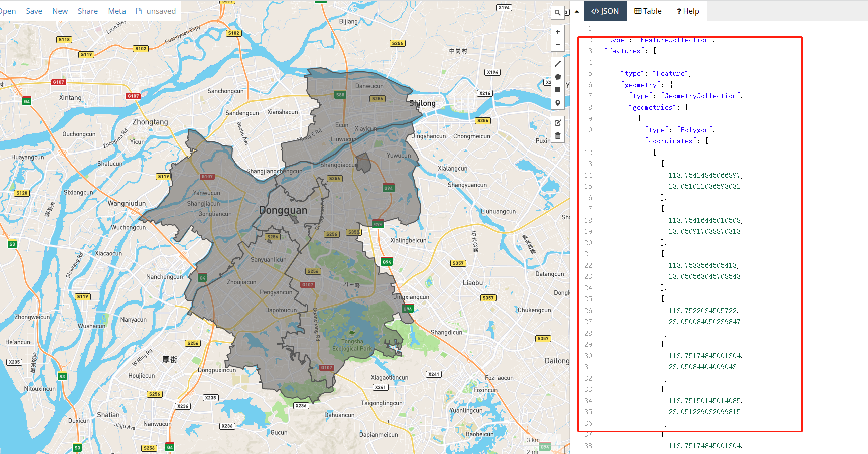Switch to the JSON tab

605,11
